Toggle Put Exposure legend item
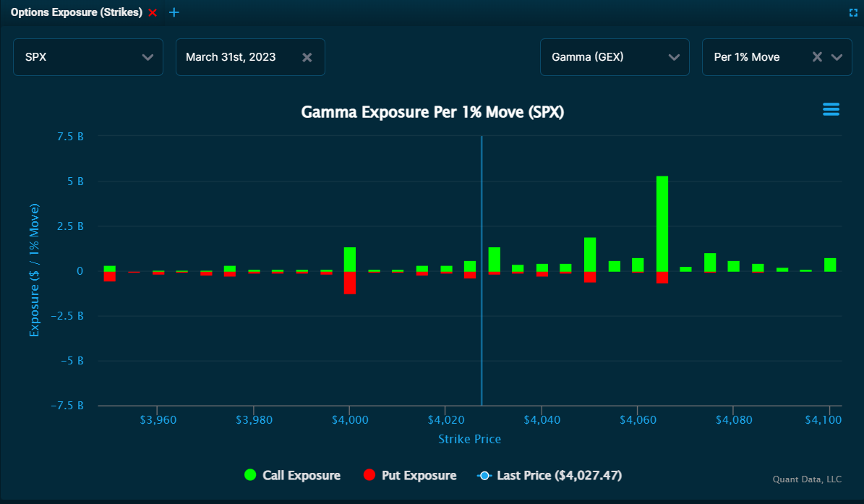 point(411,475)
